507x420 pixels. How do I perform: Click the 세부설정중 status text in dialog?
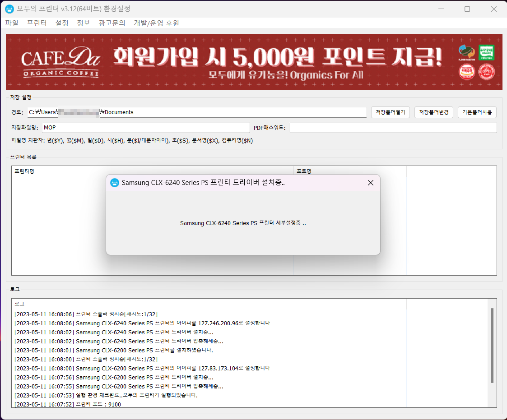coord(243,223)
